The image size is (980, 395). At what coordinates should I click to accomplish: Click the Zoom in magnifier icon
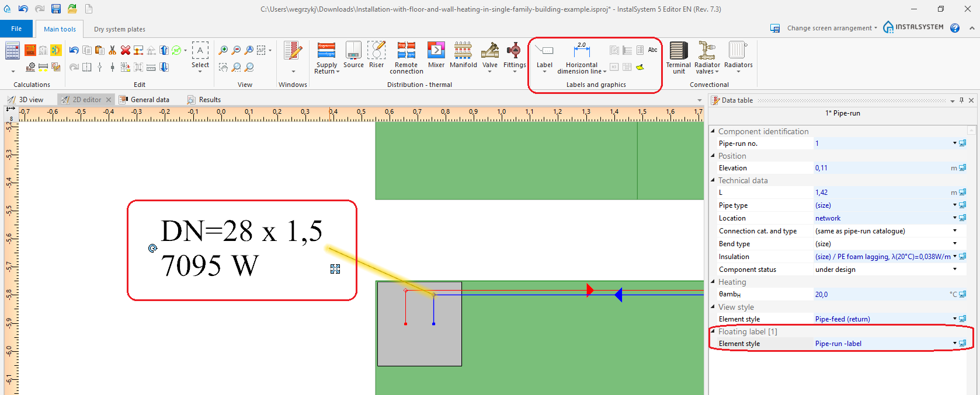click(x=223, y=50)
